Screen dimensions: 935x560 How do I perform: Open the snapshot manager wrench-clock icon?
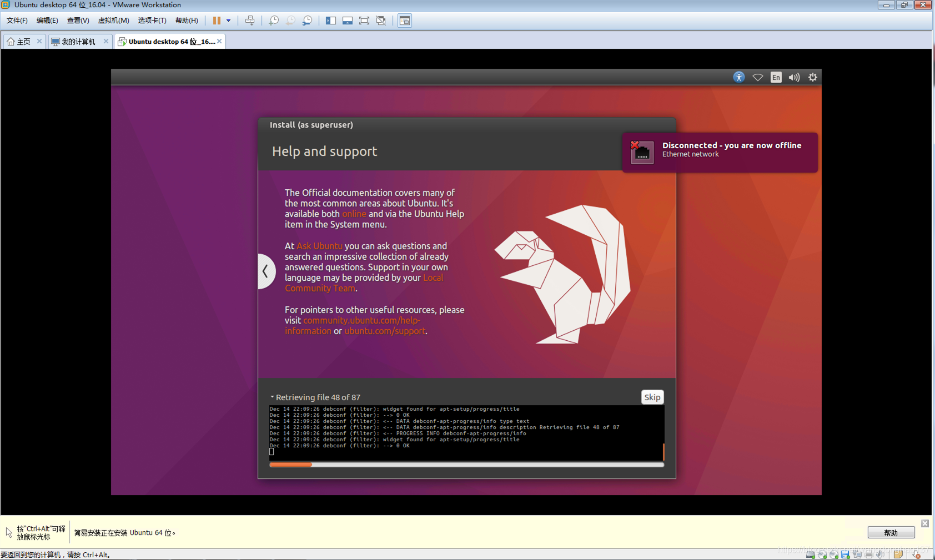point(307,21)
